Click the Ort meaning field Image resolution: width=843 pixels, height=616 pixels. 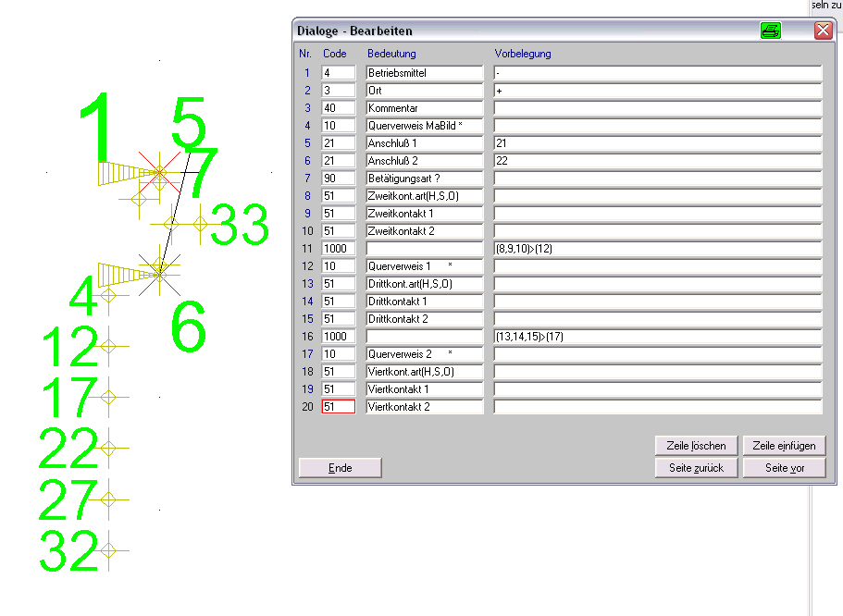click(x=425, y=91)
